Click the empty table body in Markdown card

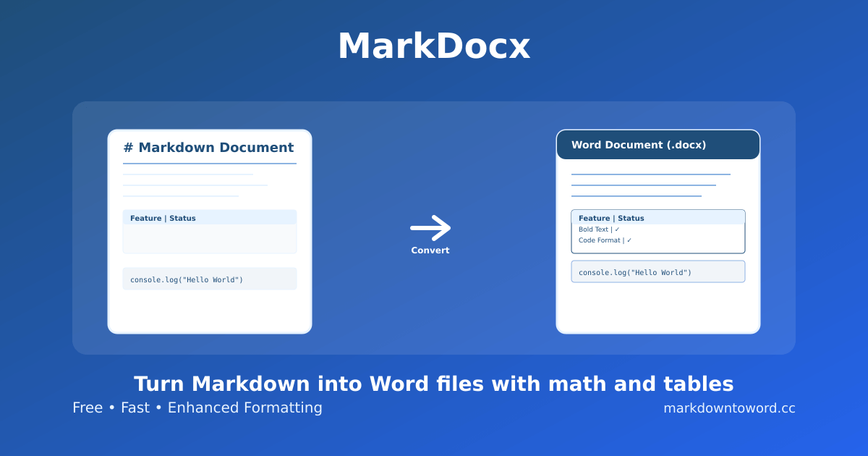tap(210, 239)
